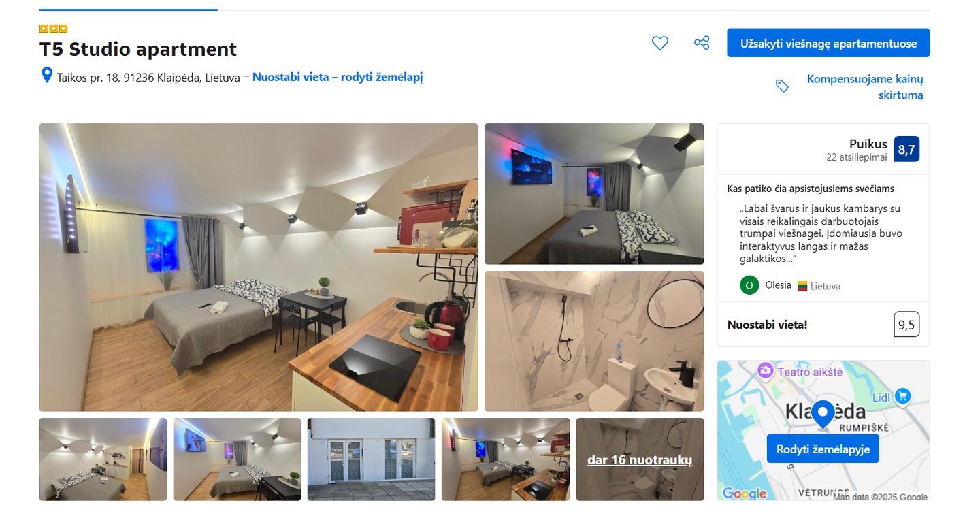Click the blue location pin beside address
The width and height of the screenshot is (980, 520).
[47, 75]
